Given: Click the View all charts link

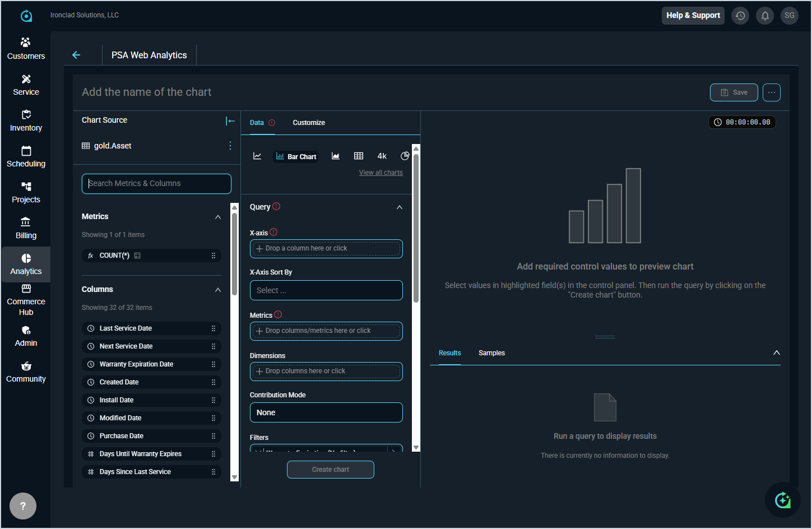Looking at the screenshot, I should pyautogui.click(x=381, y=173).
